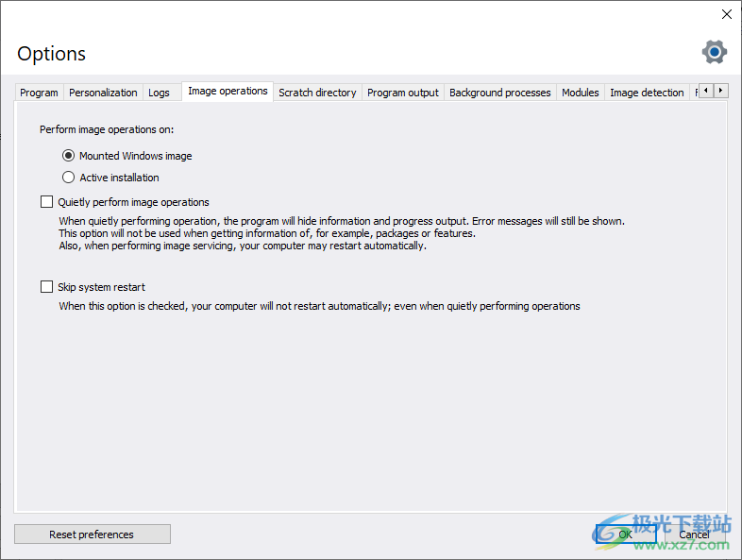This screenshot has width=742, height=560.
Task: Toggle the Skip system restart checkbox
Action: coord(47,287)
